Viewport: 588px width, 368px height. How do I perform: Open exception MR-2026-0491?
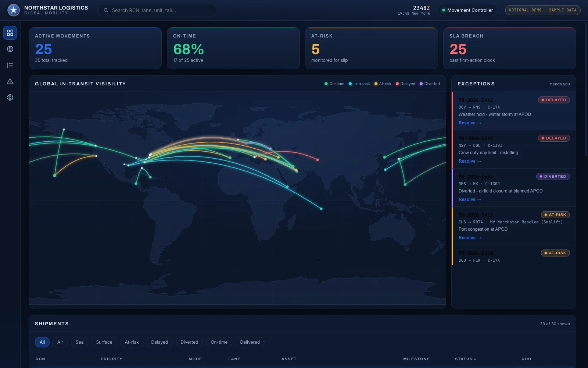[x=514, y=149]
